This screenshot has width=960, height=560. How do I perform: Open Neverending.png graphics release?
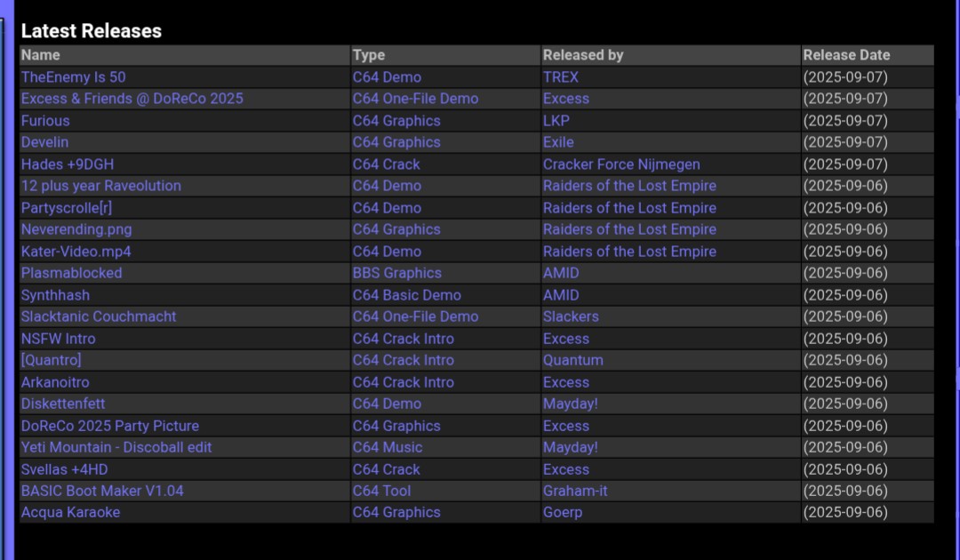76,229
